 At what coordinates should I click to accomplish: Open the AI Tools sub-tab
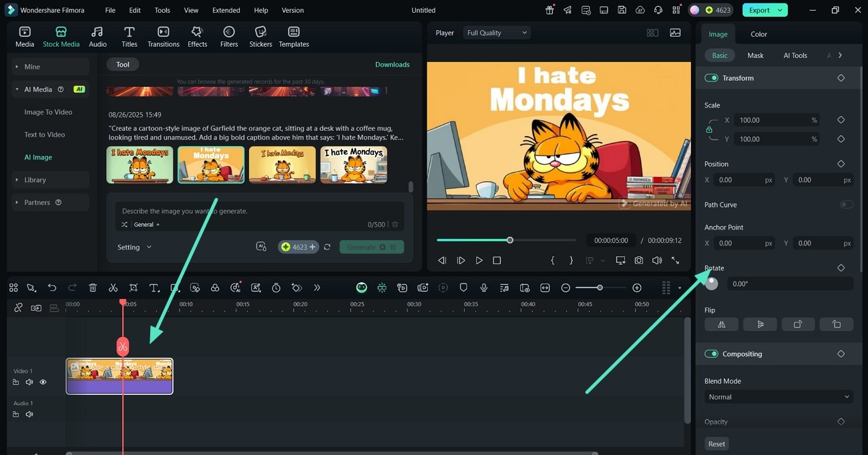(795, 55)
